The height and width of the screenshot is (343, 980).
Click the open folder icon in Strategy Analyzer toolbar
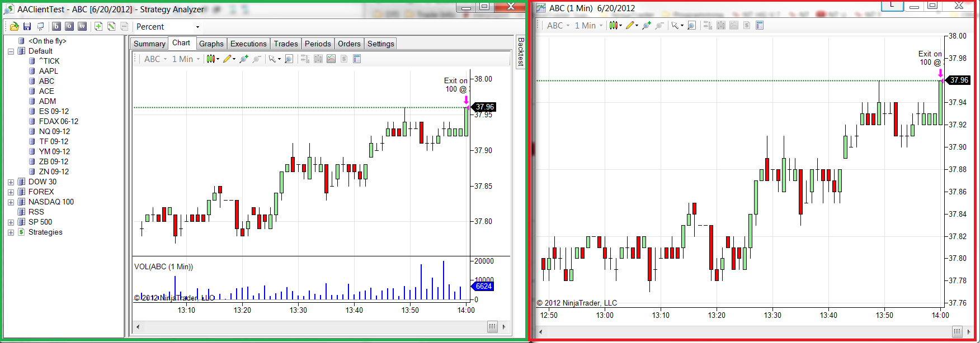pyautogui.click(x=14, y=26)
